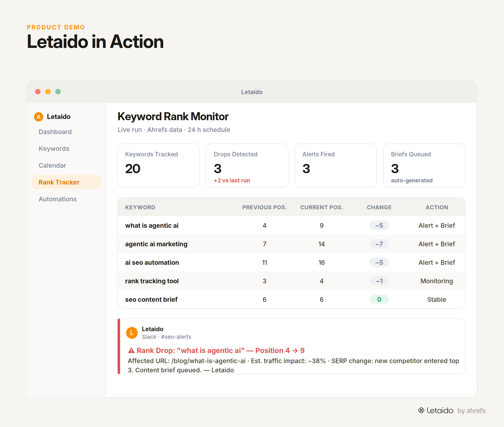
Task: Open the Alerts Fired card
Action: point(336,166)
